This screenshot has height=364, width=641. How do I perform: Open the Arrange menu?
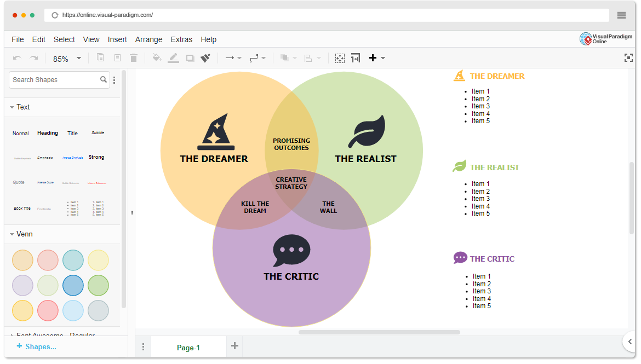pos(149,39)
